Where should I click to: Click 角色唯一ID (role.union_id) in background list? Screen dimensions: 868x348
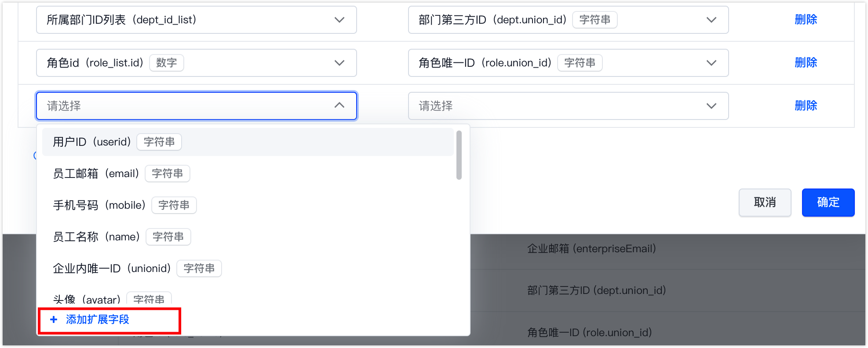[589, 333]
